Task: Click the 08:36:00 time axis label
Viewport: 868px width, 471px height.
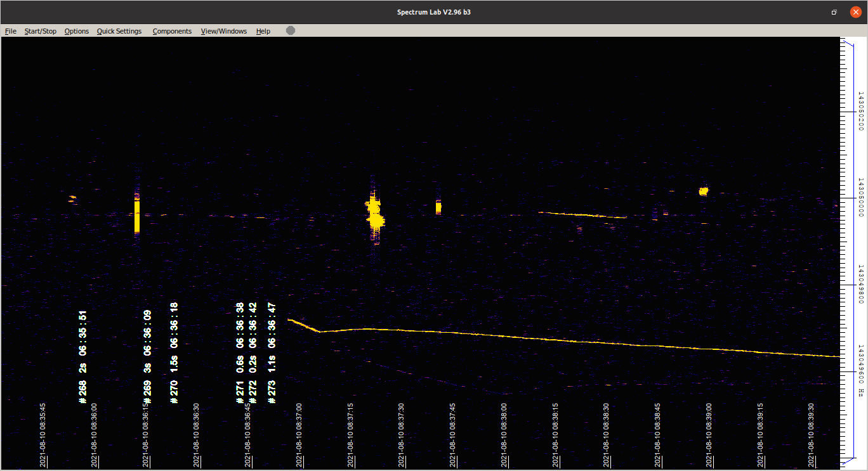Action: click(x=94, y=435)
